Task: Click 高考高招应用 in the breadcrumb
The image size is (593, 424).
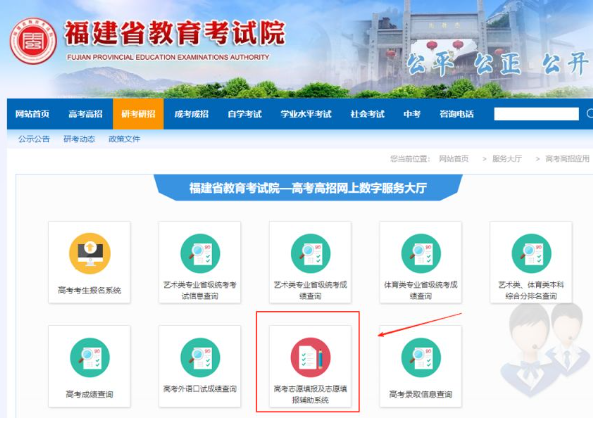Action: click(x=567, y=159)
